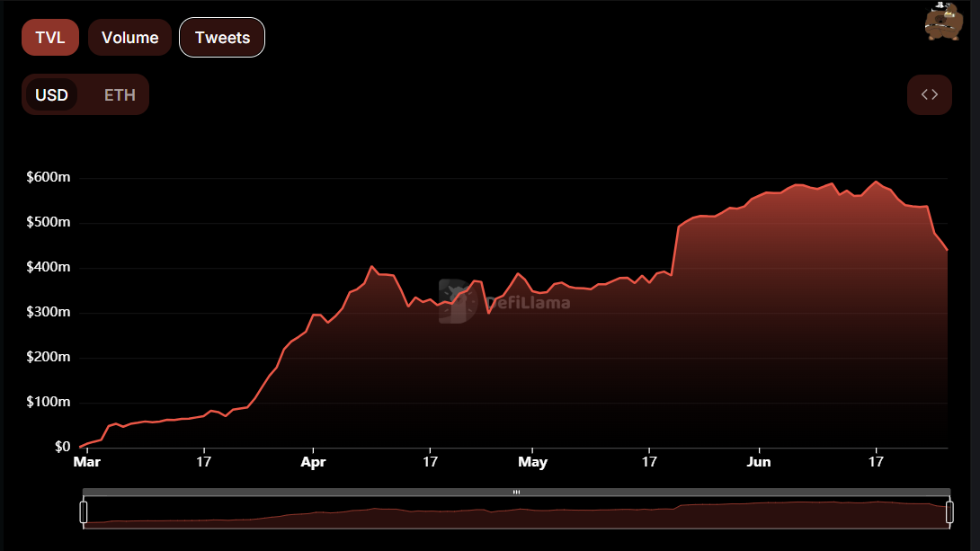Screen dimensions: 980x551
Task: Click the grip icon on range bar
Action: point(516,493)
